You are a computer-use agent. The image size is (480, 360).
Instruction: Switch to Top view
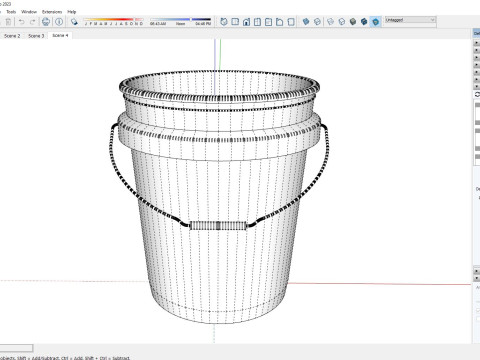235,22
